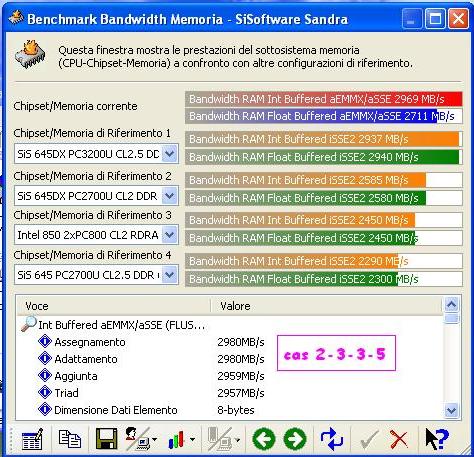This screenshot has width=474, height=457.
Task: Click the floppy disk save icon
Action: (x=106, y=439)
